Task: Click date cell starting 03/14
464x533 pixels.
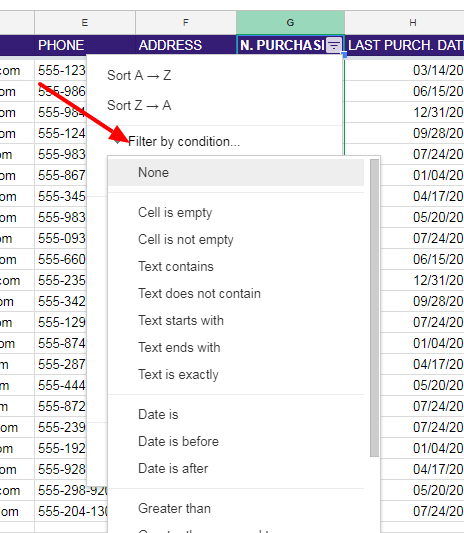Action: pos(405,70)
